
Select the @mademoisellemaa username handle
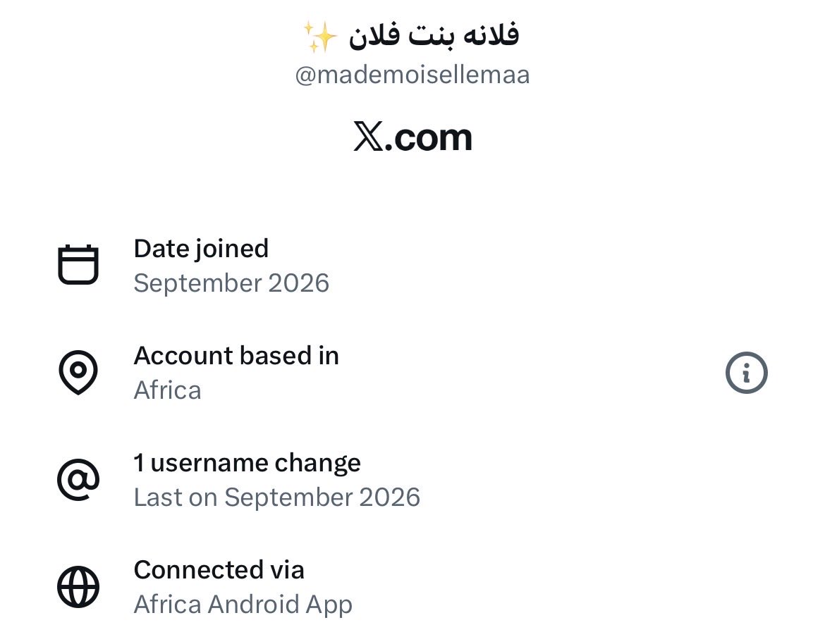[412, 75]
